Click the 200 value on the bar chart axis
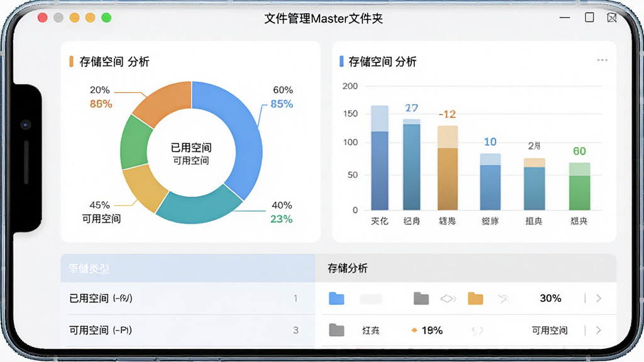644x362 pixels. coord(350,86)
